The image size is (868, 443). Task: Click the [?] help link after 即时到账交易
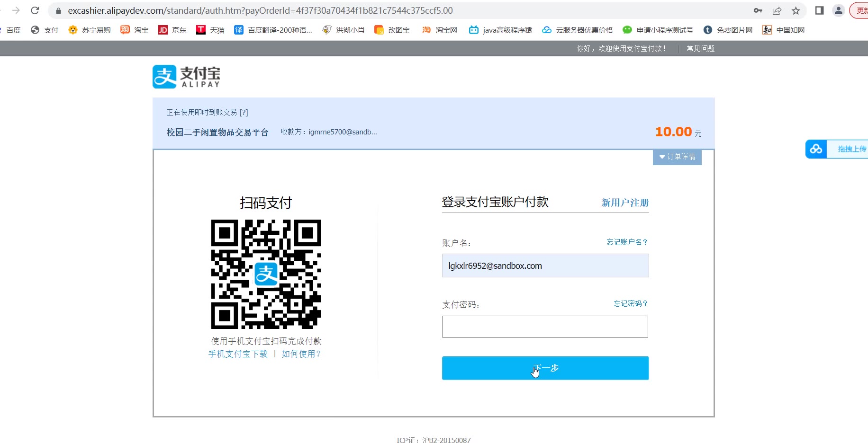pos(244,112)
